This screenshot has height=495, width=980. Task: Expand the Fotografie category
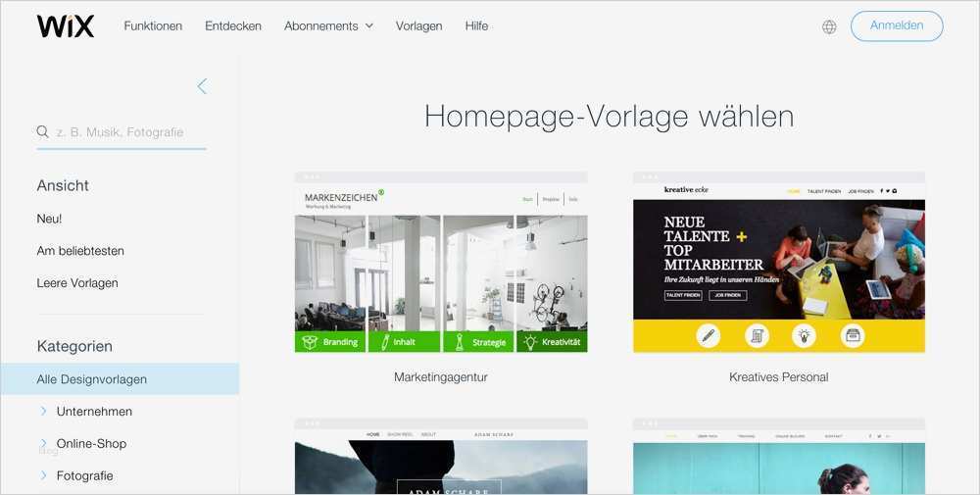(x=44, y=475)
